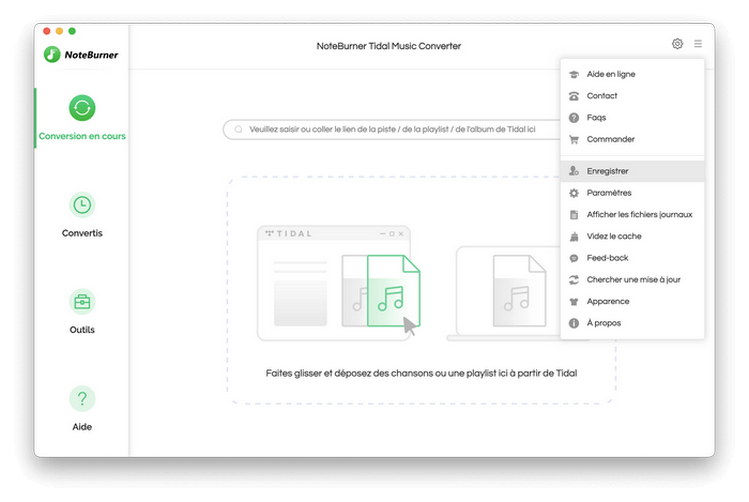The width and height of the screenshot is (749, 502).
Task: Click the telephone icon beside Contact
Action: 574,96
